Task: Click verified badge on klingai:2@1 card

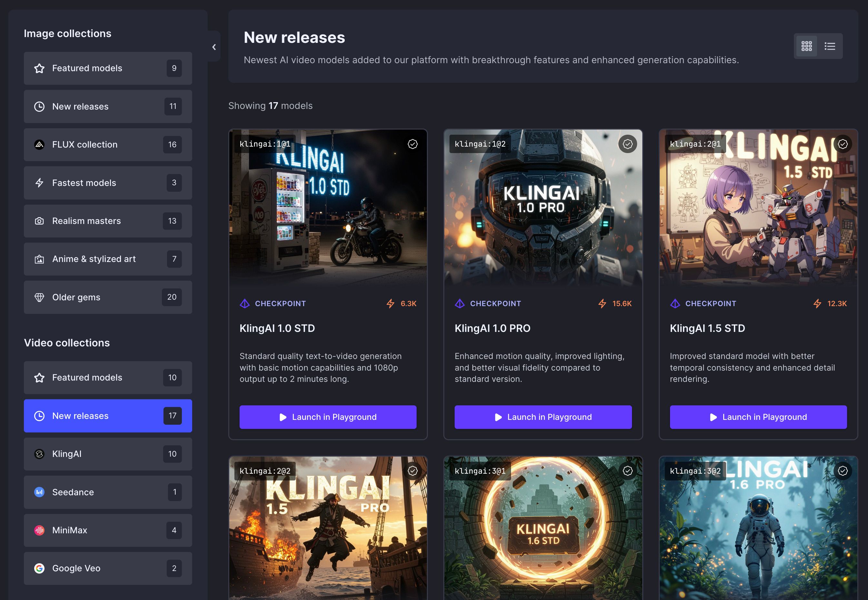Action: click(x=843, y=144)
